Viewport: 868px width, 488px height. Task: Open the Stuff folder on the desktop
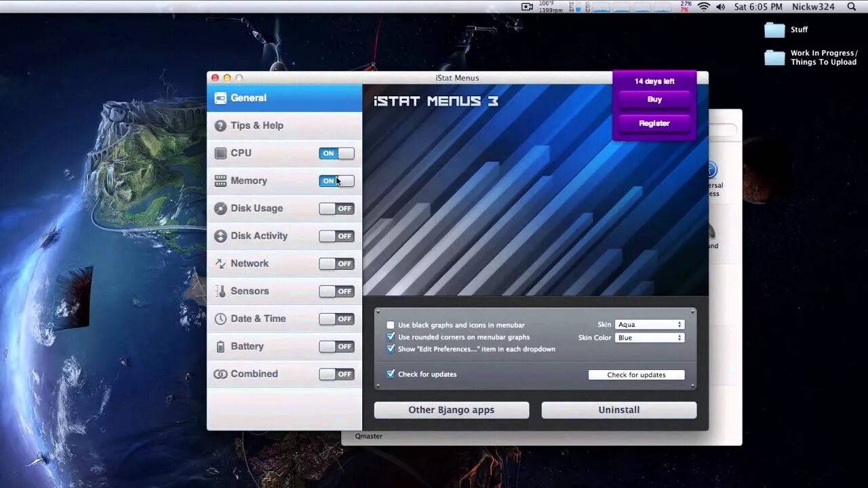pos(774,30)
